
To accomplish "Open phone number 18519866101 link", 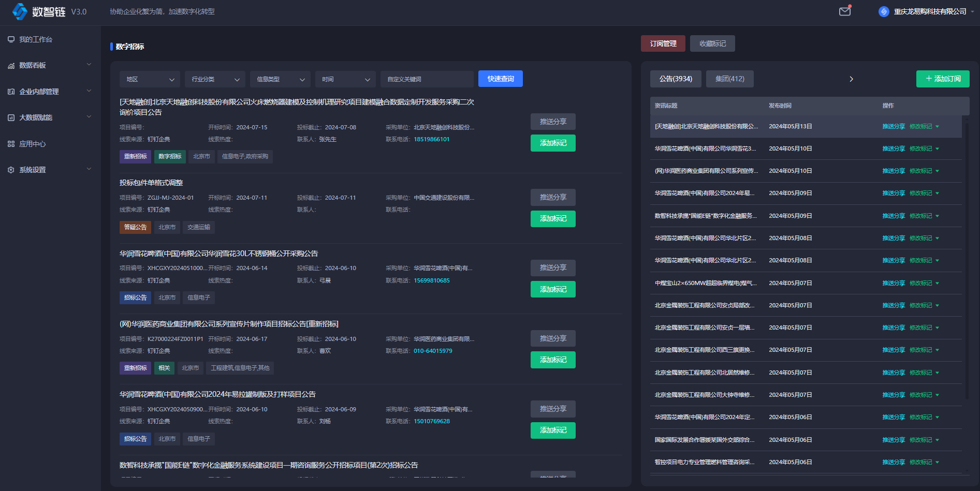I will (x=431, y=139).
